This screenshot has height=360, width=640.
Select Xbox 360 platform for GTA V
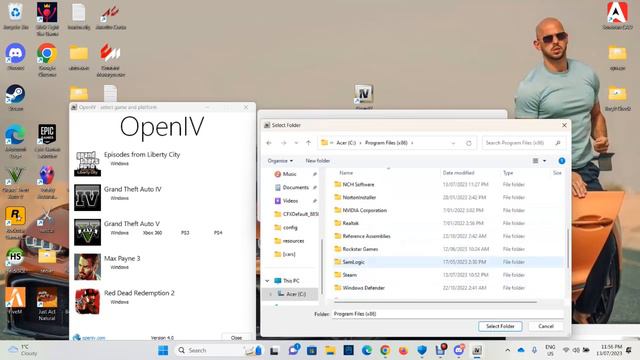pos(152,233)
